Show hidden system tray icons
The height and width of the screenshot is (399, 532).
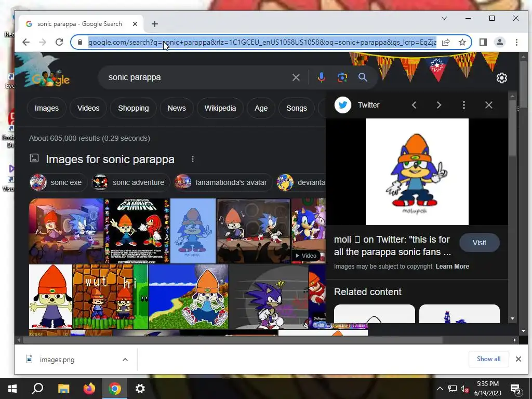(x=440, y=389)
